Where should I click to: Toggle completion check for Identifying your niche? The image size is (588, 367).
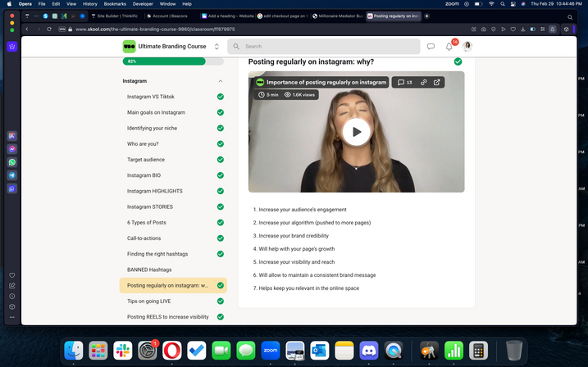coord(221,128)
